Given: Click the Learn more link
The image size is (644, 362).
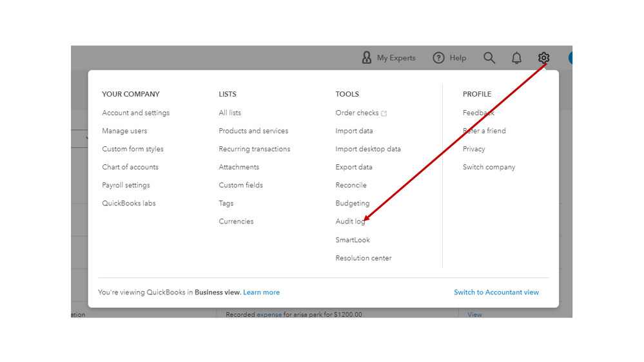Looking at the screenshot, I should [261, 292].
